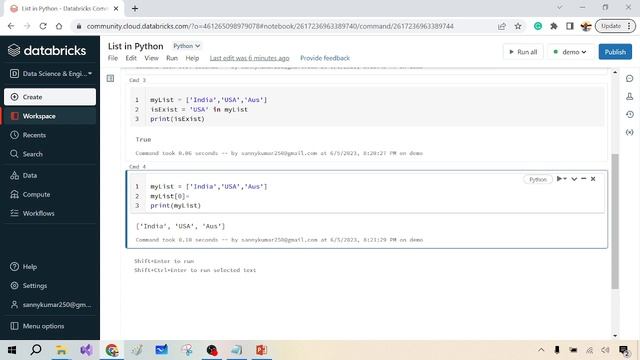Click the scroll down arrow of notebook

(615, 336)
